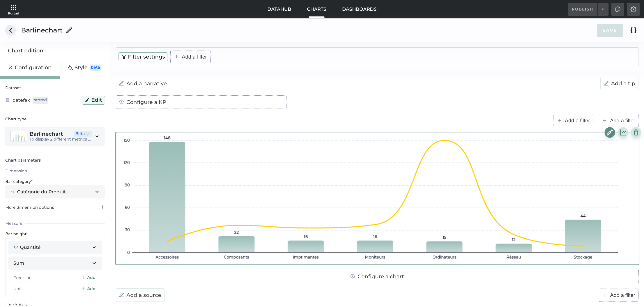Open Filter settings
The width and height of the screenshot is (644, 307).
click(x=143, y=57)
